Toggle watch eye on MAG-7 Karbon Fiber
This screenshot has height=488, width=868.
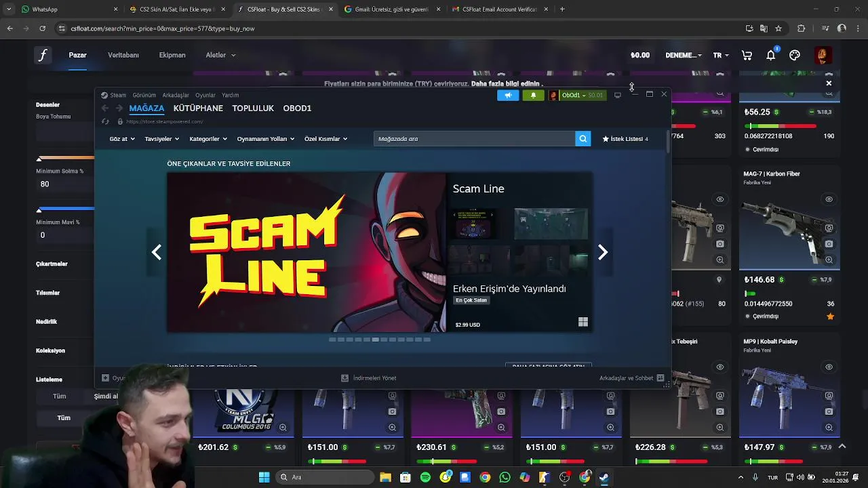click(829, 199)
